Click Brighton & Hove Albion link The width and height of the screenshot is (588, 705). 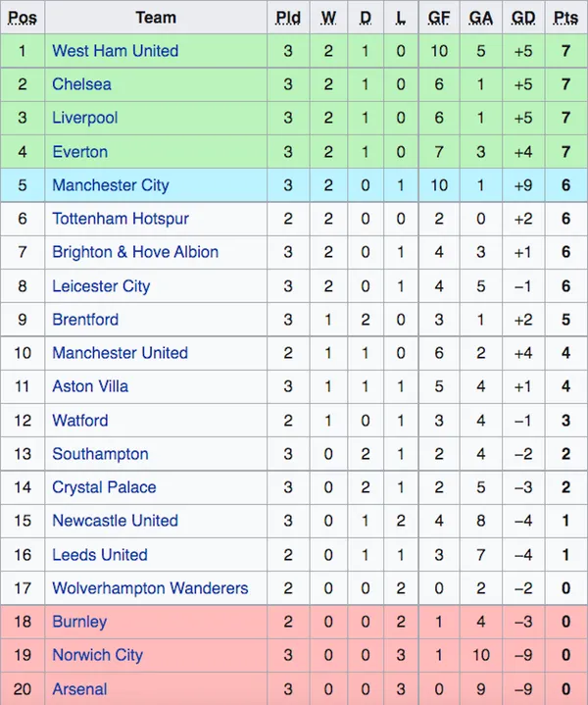[x=135, y=252]
